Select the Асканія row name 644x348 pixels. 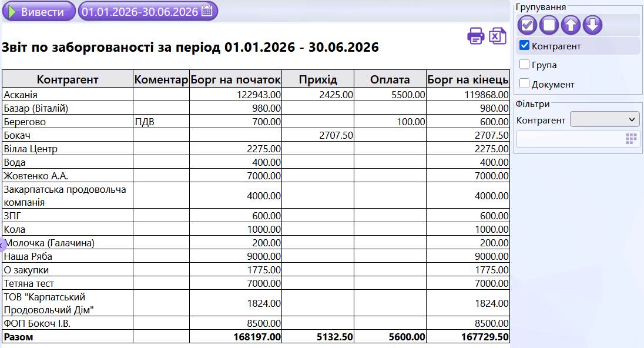point(21,95)
